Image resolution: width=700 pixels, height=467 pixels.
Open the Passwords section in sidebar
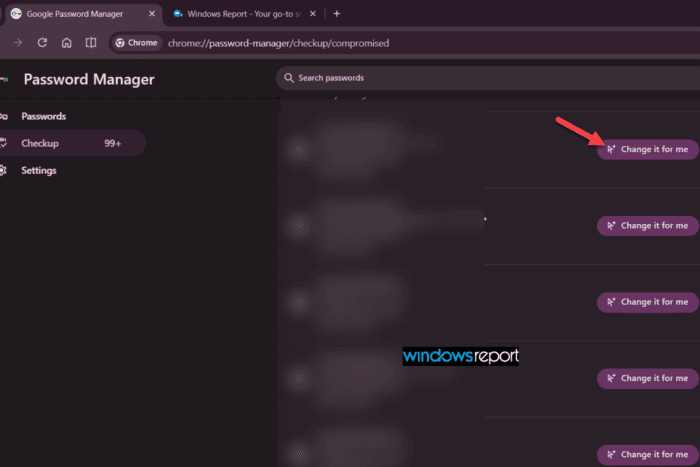(x=43, y=117)
